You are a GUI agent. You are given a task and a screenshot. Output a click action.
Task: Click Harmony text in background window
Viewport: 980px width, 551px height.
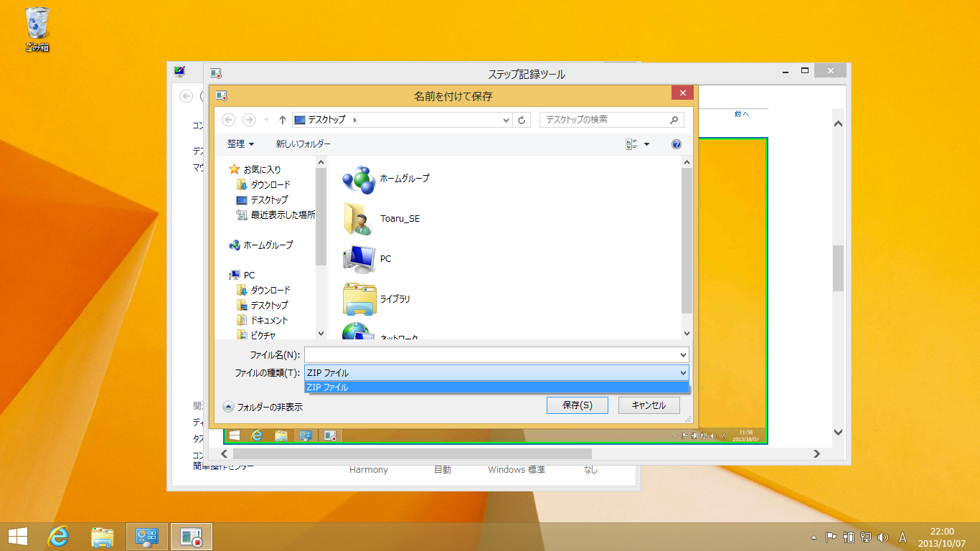pos(368,470)
